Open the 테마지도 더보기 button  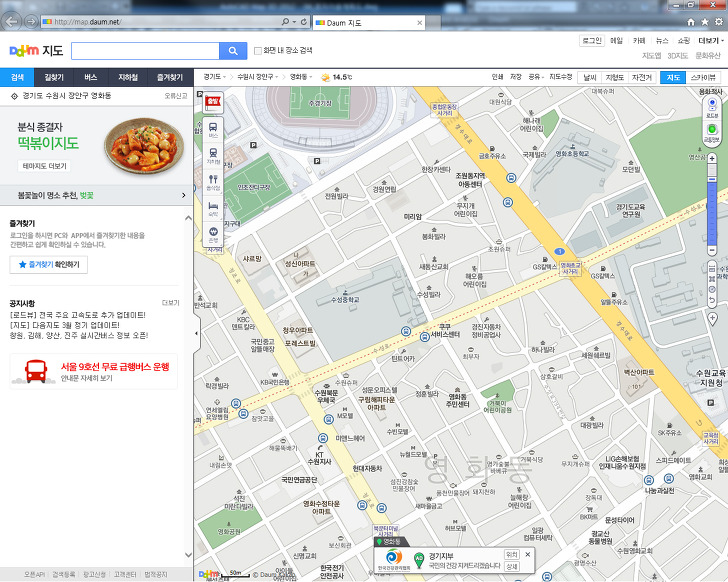point(45,166)
